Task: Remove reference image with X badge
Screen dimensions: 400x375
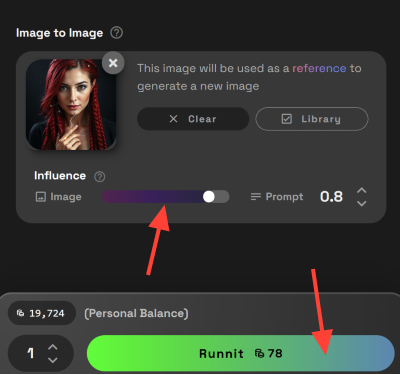Action: (x=113, y=63)
